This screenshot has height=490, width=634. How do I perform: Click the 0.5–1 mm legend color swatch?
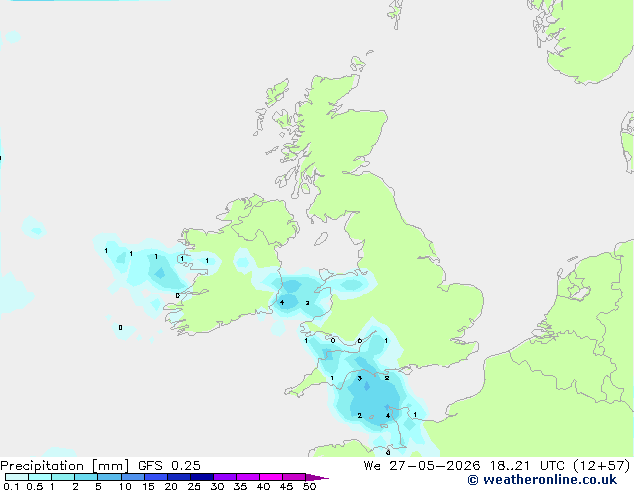pos(40,477)
